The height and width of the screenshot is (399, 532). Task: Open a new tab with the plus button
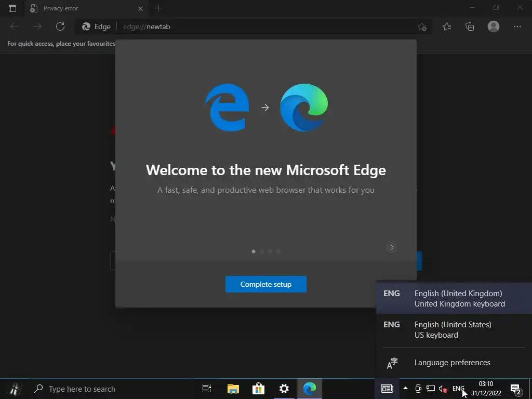(x=158, y=8)
